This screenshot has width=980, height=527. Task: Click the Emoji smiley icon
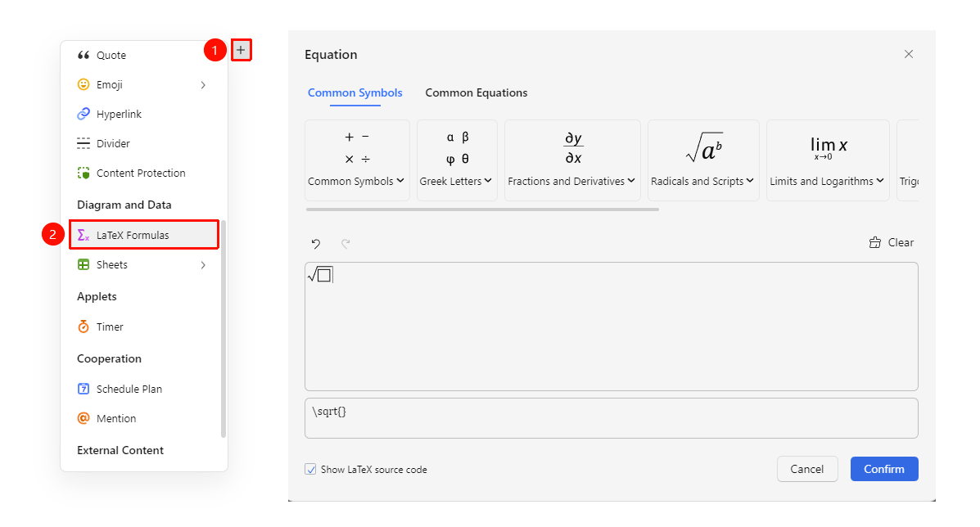[84, 84]
